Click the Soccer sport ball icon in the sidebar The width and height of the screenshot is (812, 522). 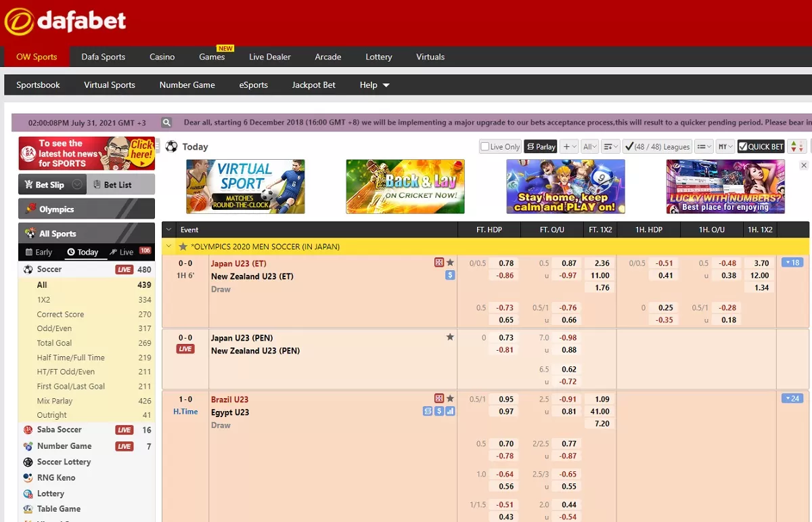[28, 269]
